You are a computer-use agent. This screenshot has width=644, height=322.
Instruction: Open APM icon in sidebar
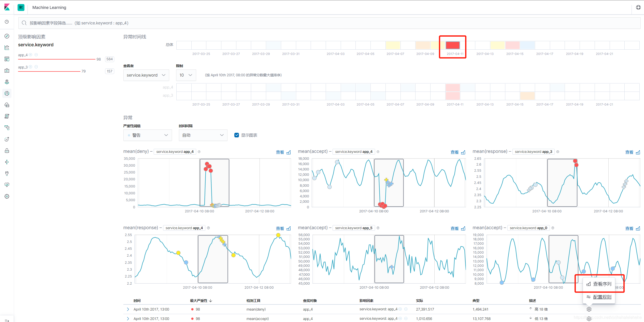pyautogui.click(x=7, y=128)
